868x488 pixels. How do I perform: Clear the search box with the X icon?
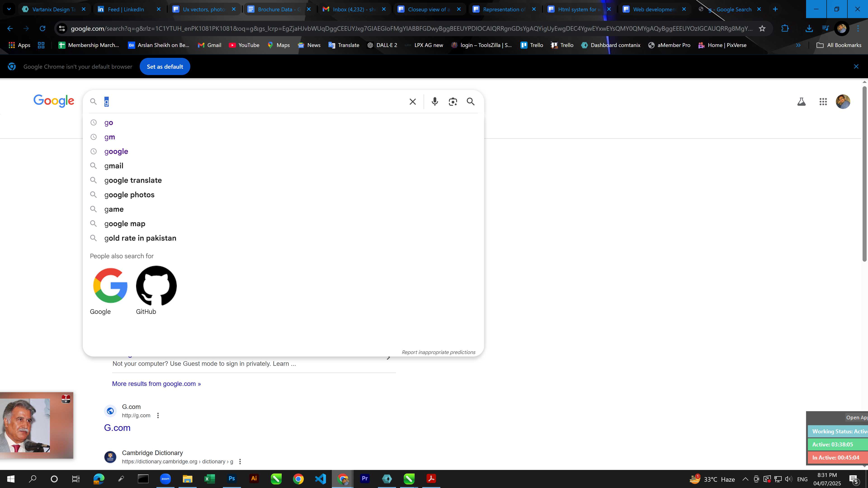[413, 102]
